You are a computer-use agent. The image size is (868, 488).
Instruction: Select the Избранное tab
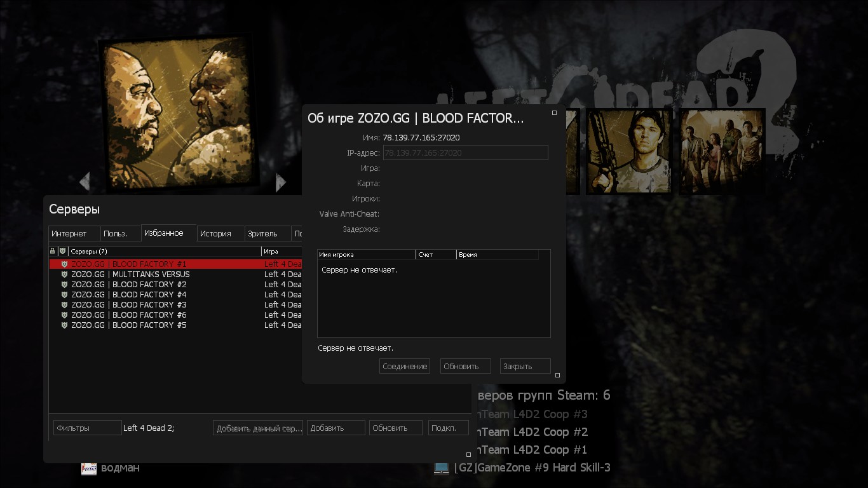coord(169,233)
